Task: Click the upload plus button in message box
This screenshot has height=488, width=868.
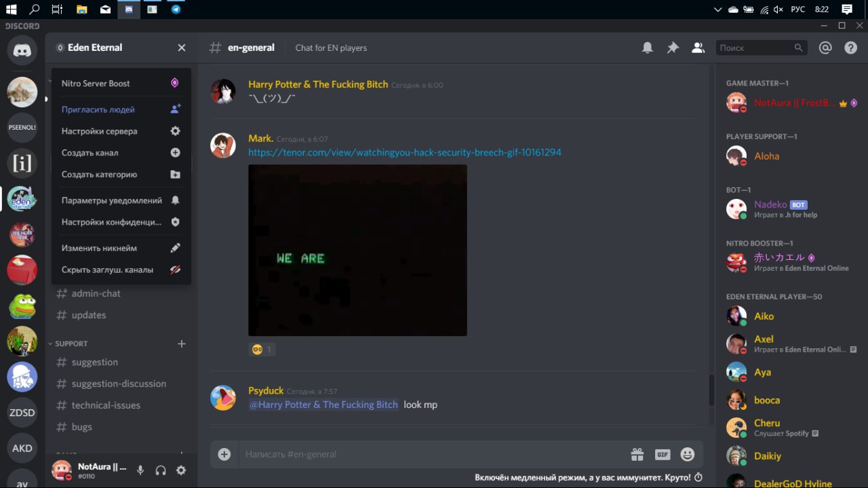Action: 224,454
